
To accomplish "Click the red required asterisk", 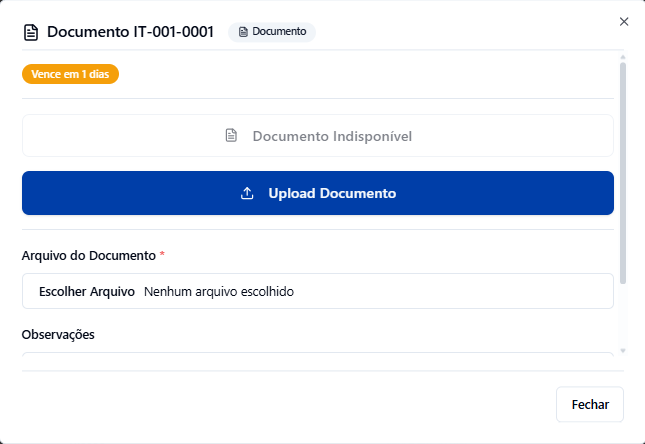I will point(162,256).
